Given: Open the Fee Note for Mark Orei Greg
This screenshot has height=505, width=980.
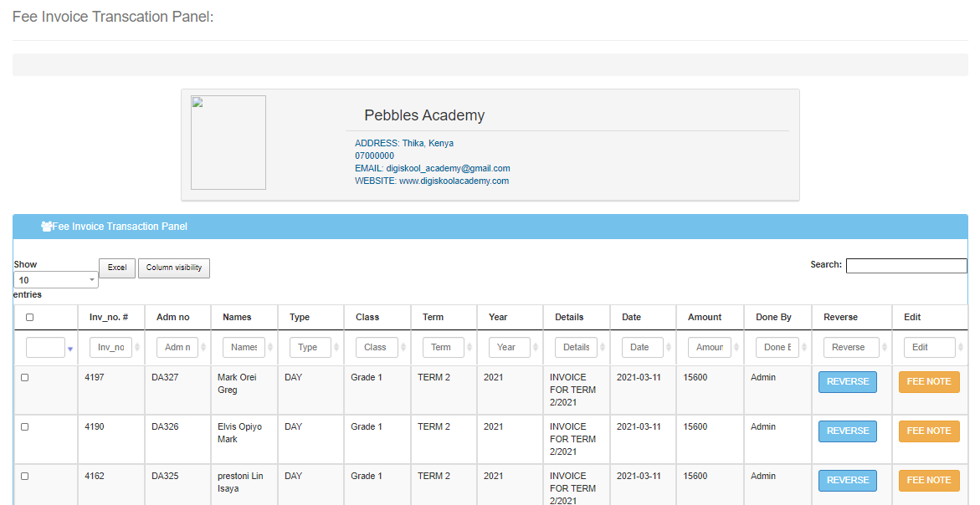Looking at the screenshot, I should pos(928,382).
